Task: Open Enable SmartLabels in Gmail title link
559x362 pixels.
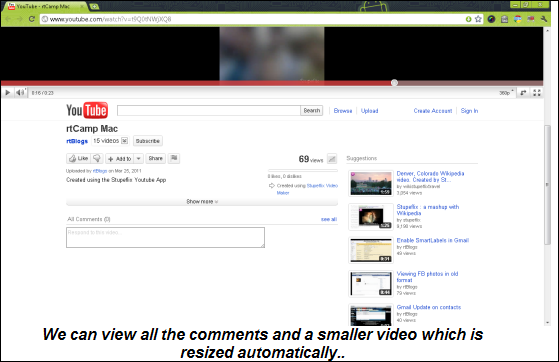Action: click(x=432, y=240)
